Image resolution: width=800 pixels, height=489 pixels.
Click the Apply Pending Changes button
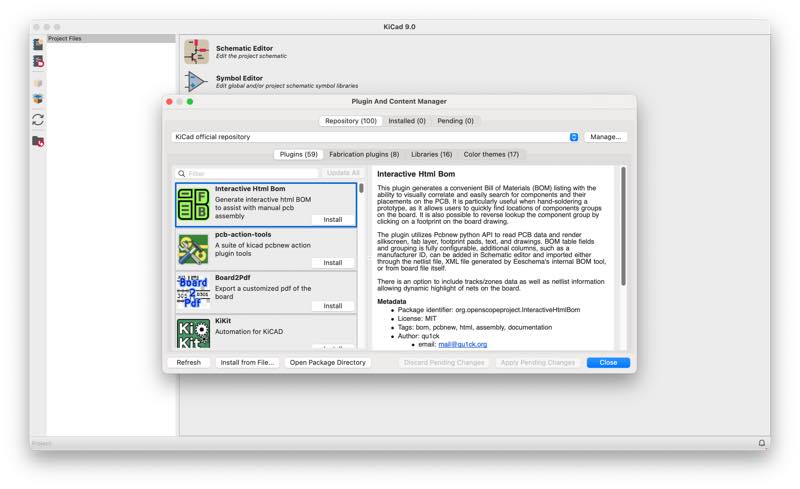pos(537,362)
